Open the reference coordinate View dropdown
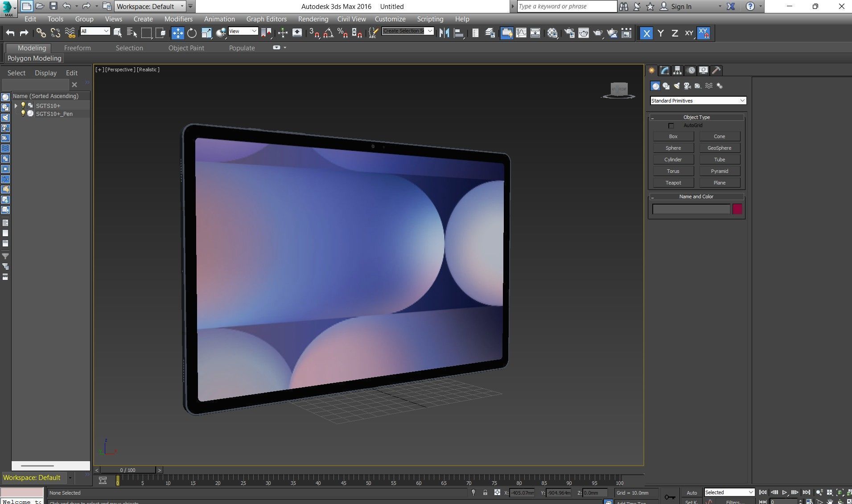The height and width of the screenshot is (504, 852). [243, 31]
